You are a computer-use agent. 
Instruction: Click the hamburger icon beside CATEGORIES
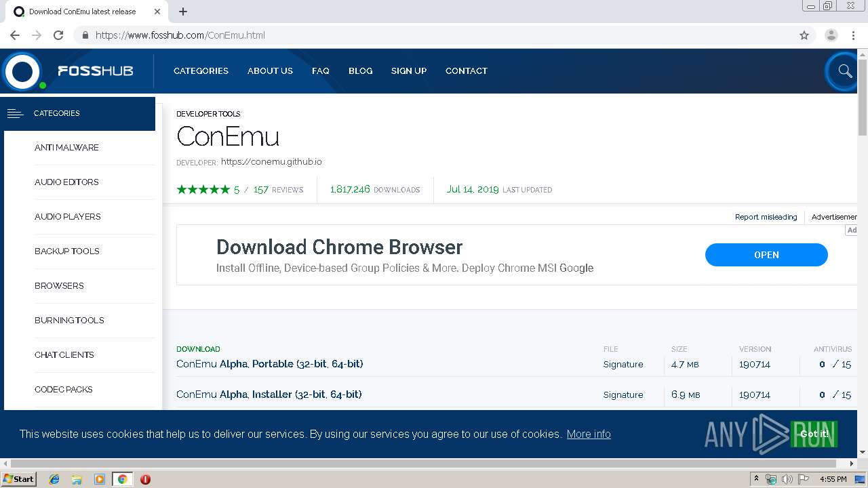pyautogui.click(x=15, y=113)
